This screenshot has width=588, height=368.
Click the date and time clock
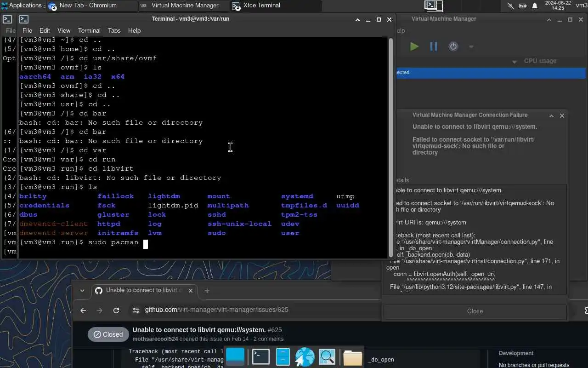(557, 6)
